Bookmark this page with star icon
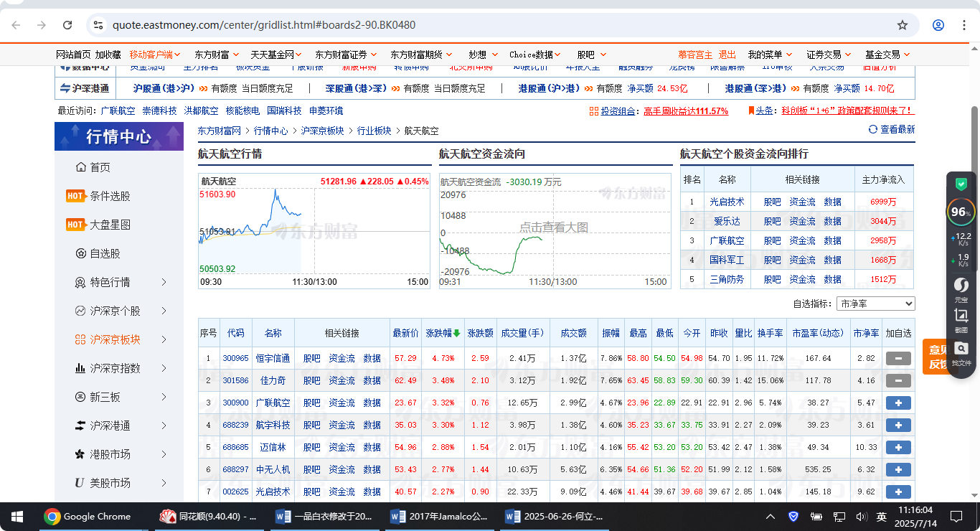This screenshot has height=531, width=980. pos(903,25)
